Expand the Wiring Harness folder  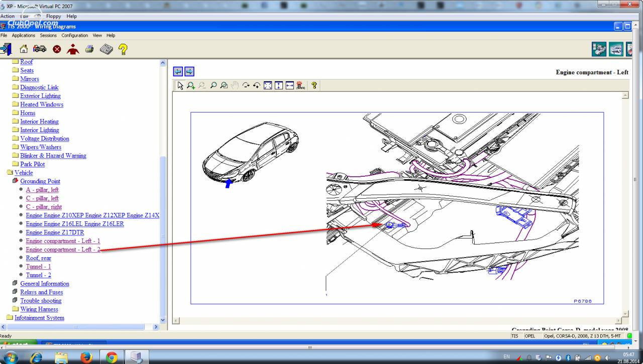15,309
